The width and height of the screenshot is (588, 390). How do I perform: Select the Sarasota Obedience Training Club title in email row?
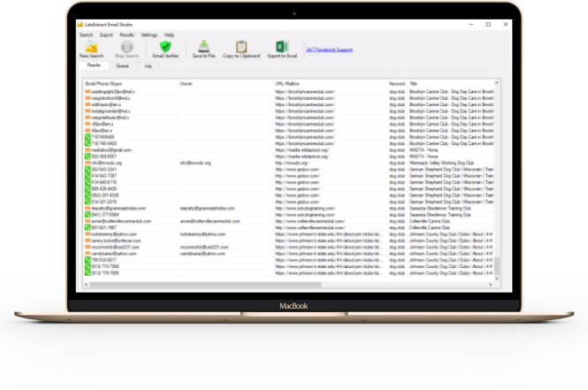(x=439, y=208)
